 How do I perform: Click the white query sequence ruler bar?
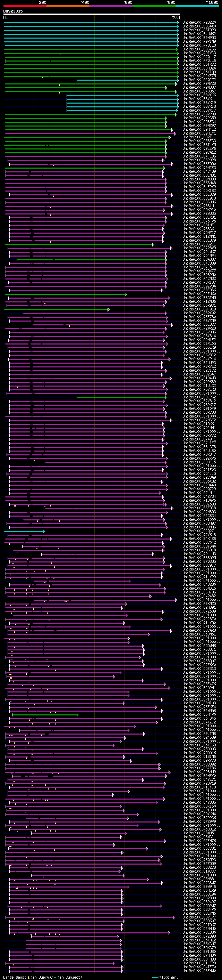tap(92, 15)
